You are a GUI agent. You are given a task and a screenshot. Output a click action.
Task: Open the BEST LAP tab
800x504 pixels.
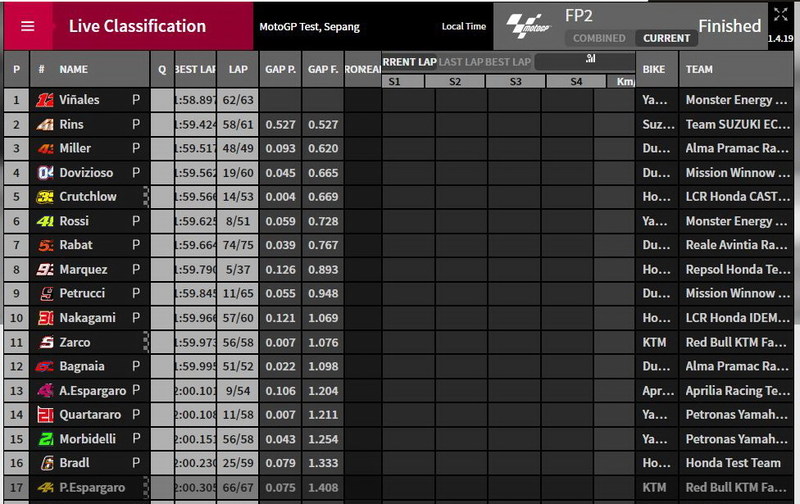508,62
